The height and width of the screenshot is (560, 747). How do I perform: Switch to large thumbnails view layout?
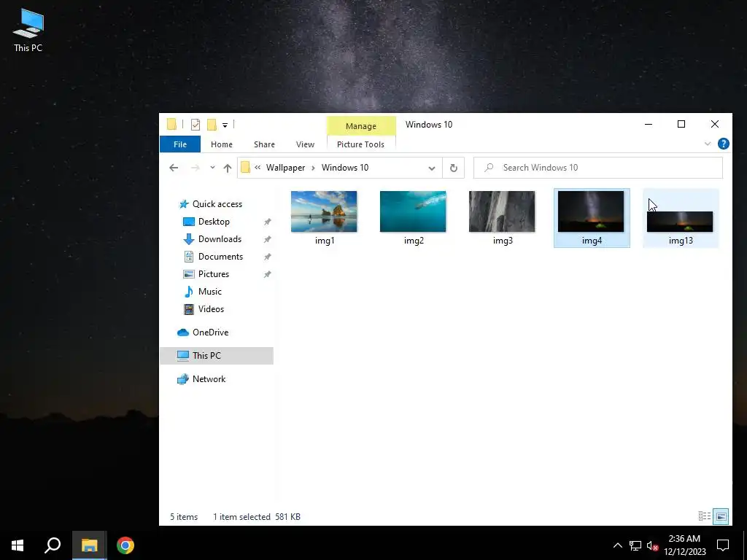pos(721,516)
